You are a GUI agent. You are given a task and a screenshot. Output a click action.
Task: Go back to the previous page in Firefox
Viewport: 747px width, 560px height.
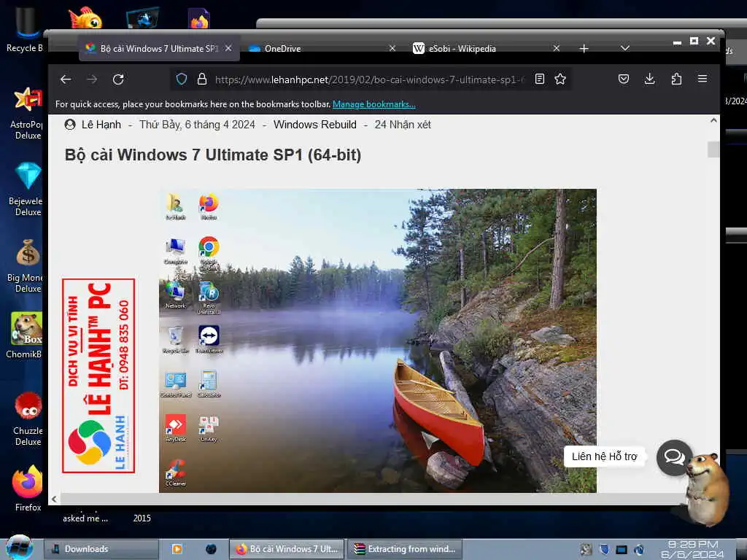point(66,79)
